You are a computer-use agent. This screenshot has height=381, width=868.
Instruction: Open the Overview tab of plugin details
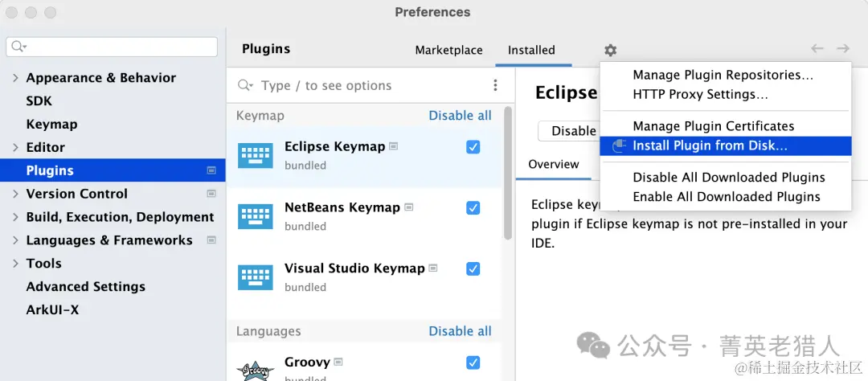554,164
